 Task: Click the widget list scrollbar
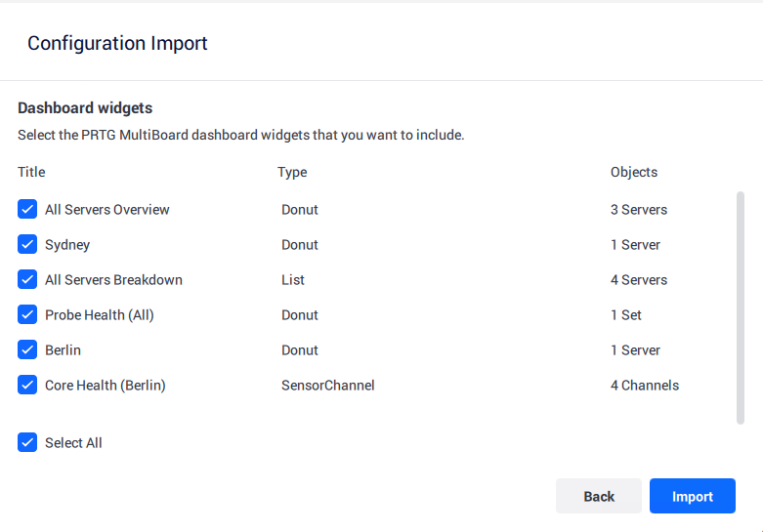coord(741,307)
